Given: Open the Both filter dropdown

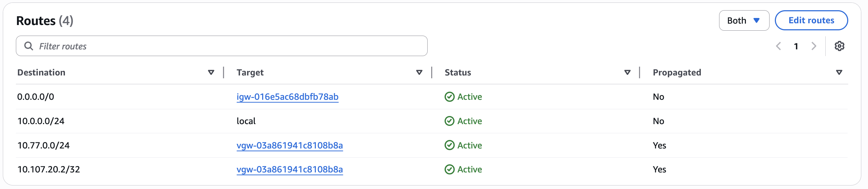Looking at the screenshot, I should pyautogui.click(x=744, y=20).
